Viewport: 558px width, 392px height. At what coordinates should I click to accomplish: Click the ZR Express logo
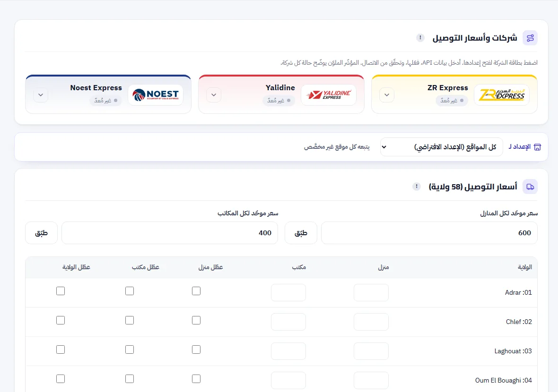502,95
